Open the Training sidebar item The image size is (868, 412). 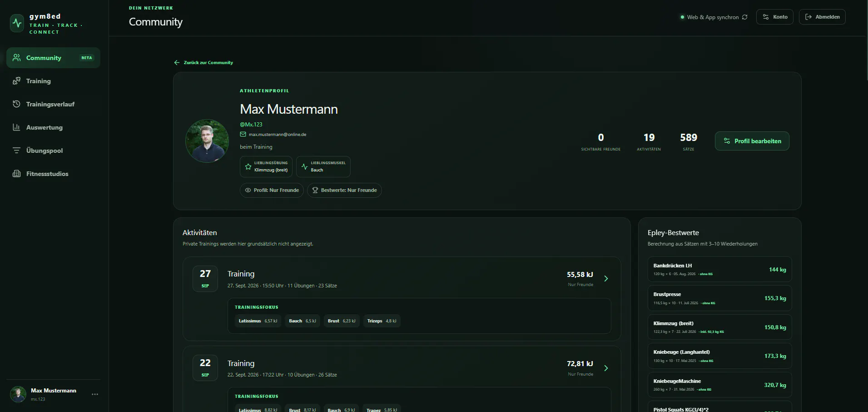[x=53, y=81]
